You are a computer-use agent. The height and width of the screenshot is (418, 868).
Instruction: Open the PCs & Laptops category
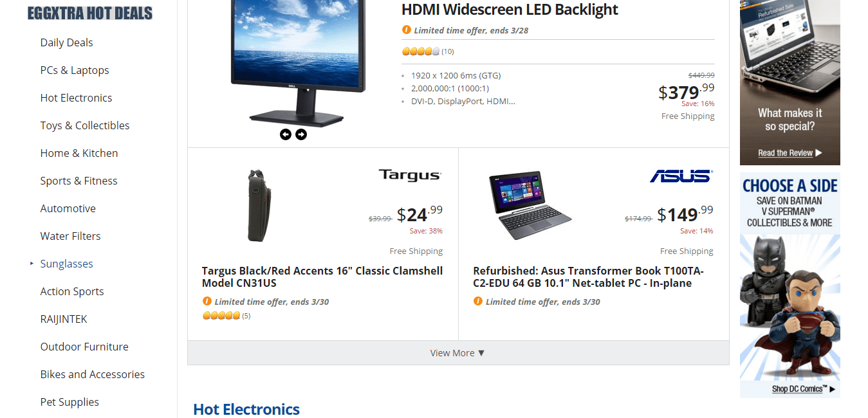[x=75, y=70]
